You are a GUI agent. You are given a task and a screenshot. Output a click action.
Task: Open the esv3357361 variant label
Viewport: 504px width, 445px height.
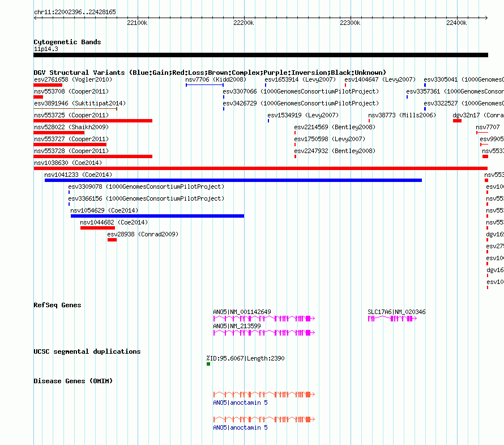(x=455, y=91)
